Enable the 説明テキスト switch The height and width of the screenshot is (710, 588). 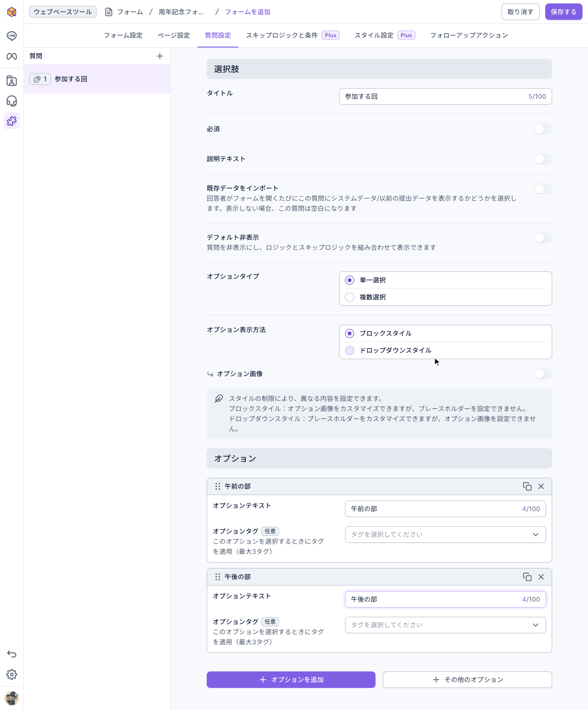pos(543,159)
